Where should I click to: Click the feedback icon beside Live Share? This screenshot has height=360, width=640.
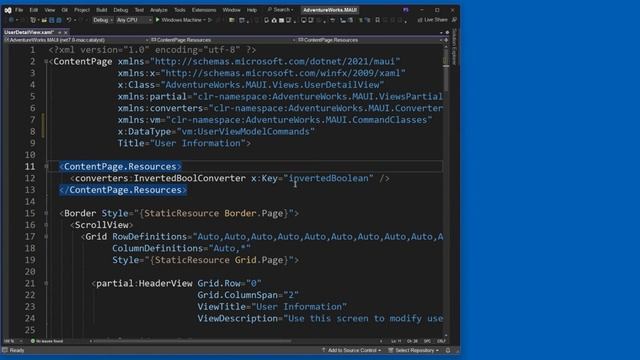pyautogui.click(x=454, y=20)
